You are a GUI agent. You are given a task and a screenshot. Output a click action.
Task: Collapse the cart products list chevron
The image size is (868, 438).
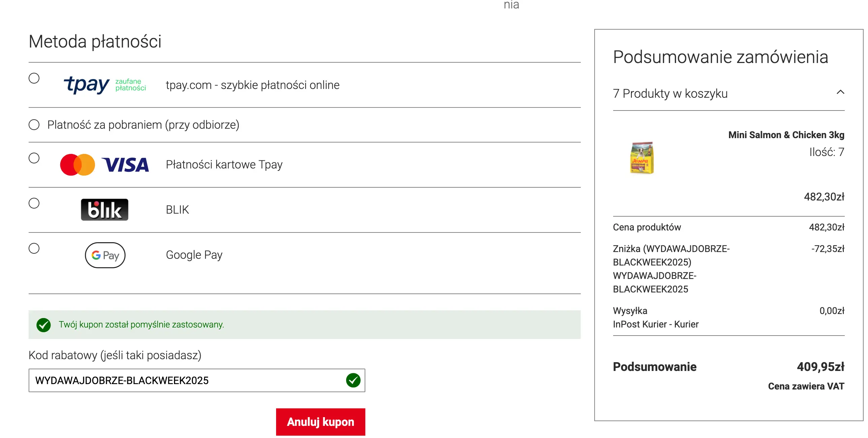pos(840,92)
